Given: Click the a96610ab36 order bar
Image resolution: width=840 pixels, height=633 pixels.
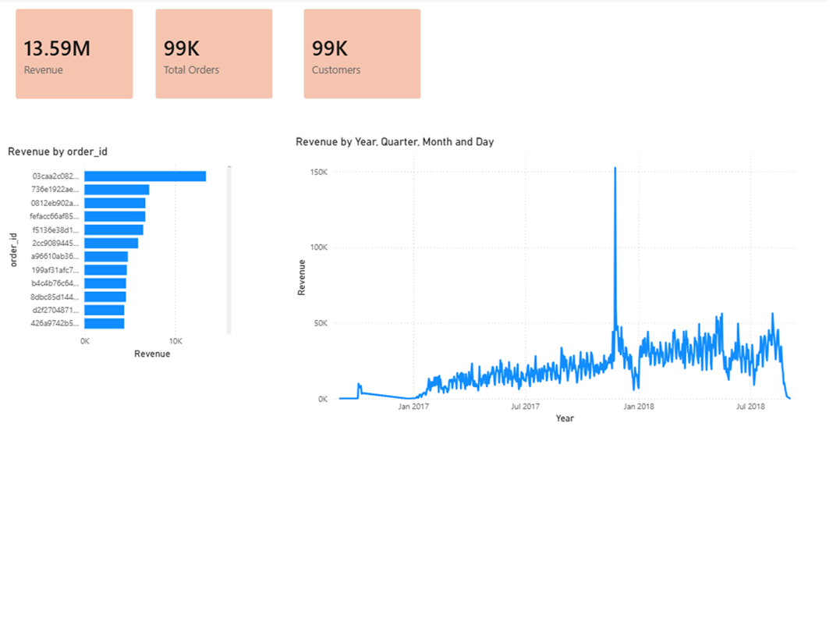Looking at the screenshot, I should [x=105, y=257].
